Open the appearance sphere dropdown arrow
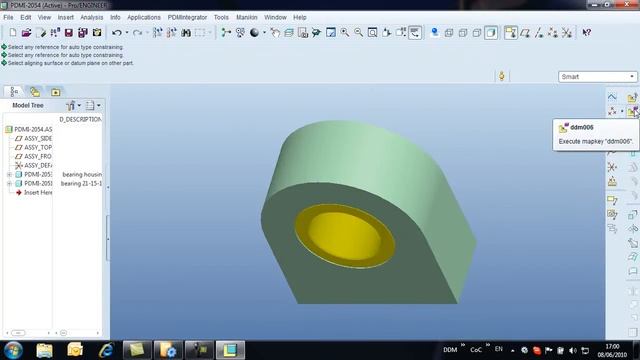The width and height of the screenshot is (640, 360). click(264, 33)
